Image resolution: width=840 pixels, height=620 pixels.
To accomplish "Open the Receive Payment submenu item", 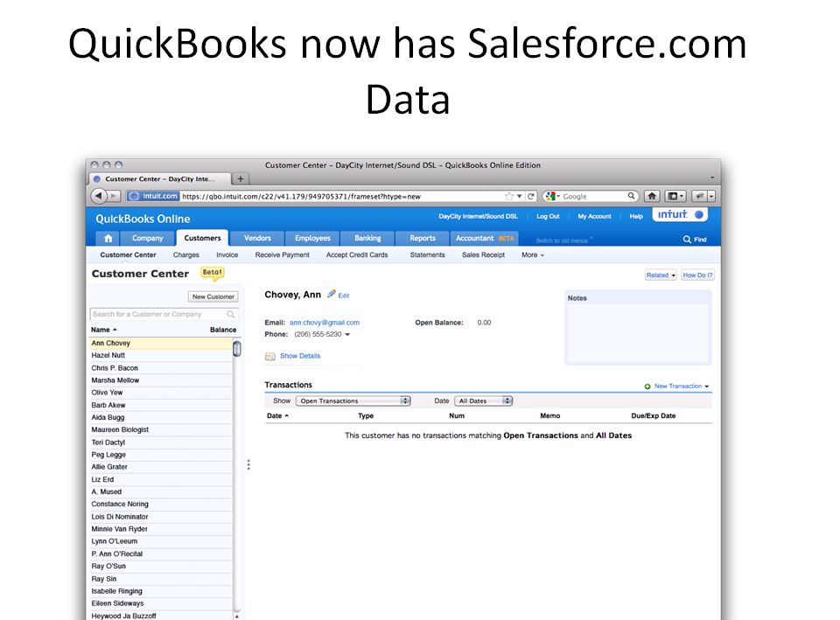I will (283, 254).
